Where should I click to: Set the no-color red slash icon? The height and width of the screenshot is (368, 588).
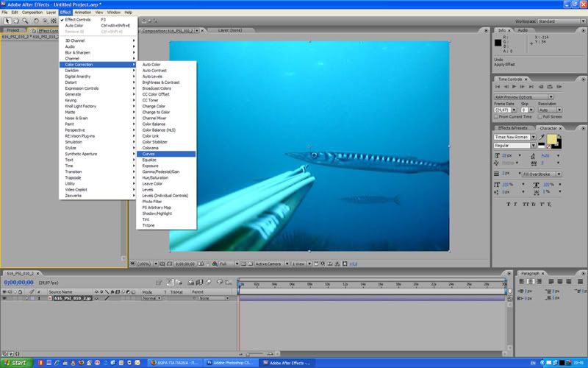(x=548, y=146)
